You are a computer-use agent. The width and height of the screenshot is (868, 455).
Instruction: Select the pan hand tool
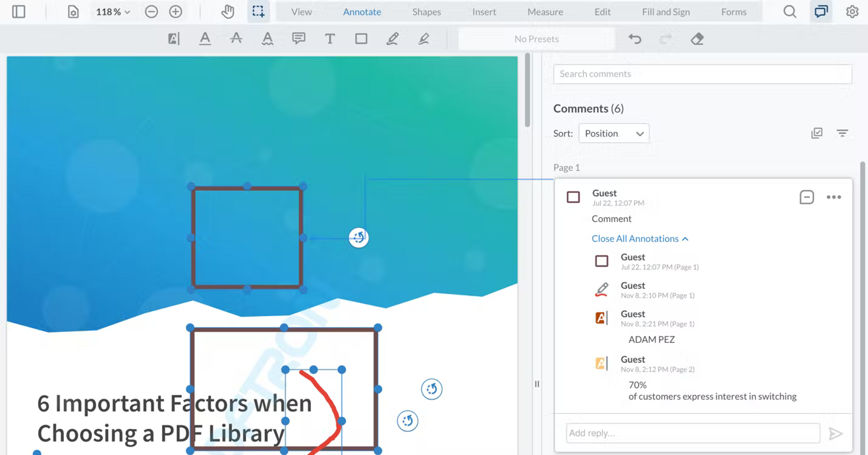(x=228, y=12)
